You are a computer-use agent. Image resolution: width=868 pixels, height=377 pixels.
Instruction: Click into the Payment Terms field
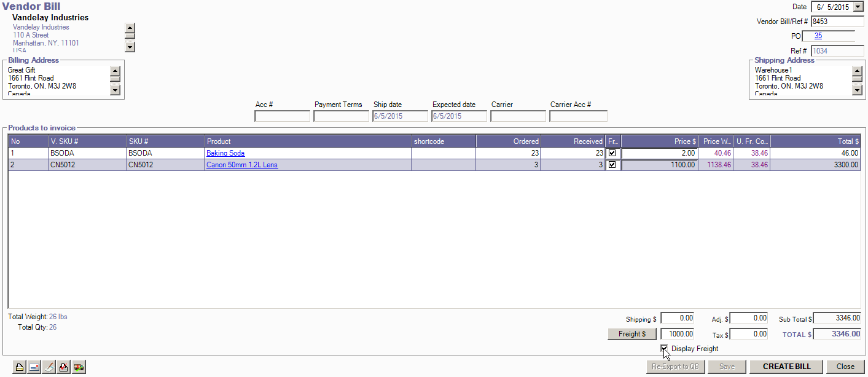pyautogui.click(x=341, y=116)
